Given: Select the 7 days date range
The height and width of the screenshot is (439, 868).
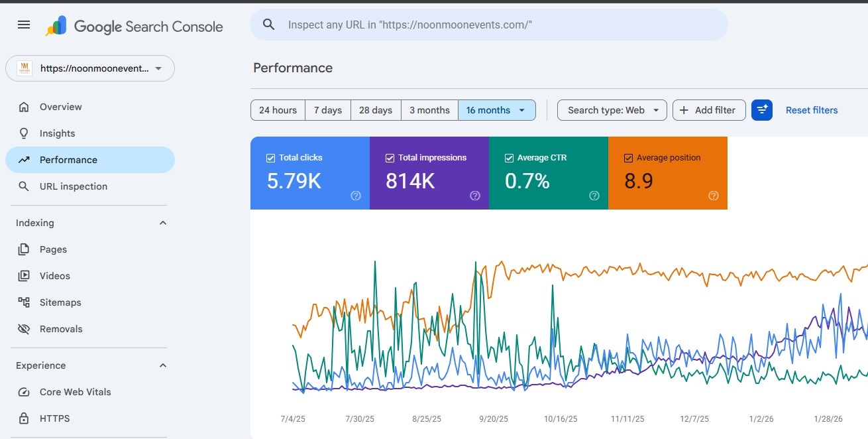Looking at the screenshot, I should (328, 110).
